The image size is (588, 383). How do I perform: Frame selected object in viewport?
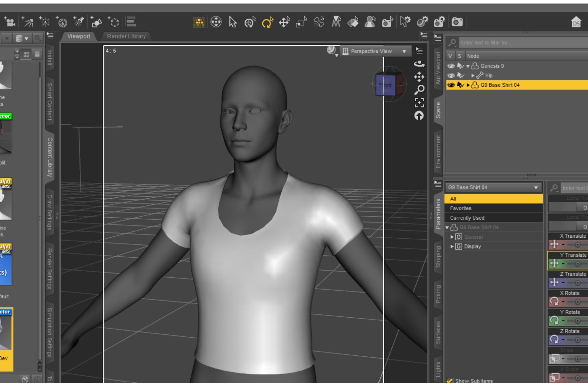tap(419, 103)
